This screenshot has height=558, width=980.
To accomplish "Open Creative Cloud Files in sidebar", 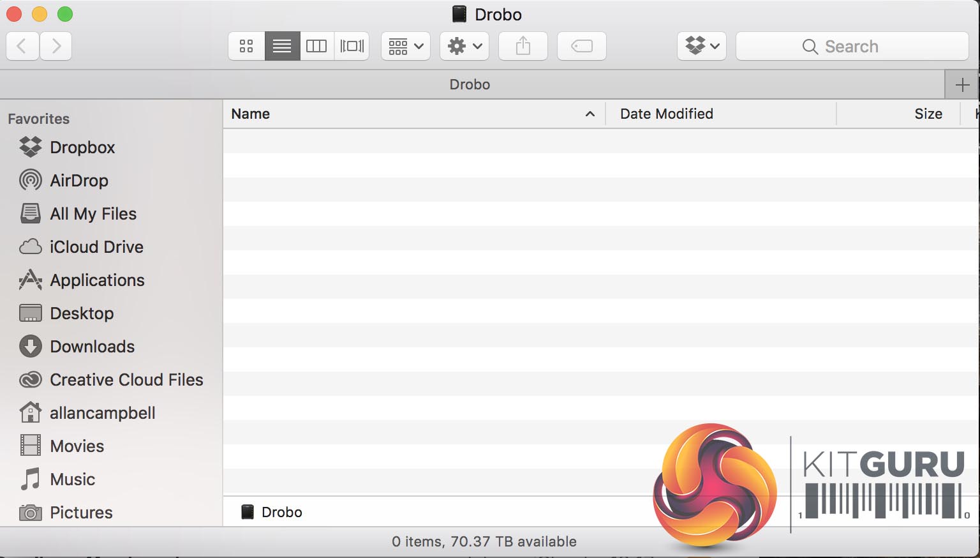I will [126, 380].
